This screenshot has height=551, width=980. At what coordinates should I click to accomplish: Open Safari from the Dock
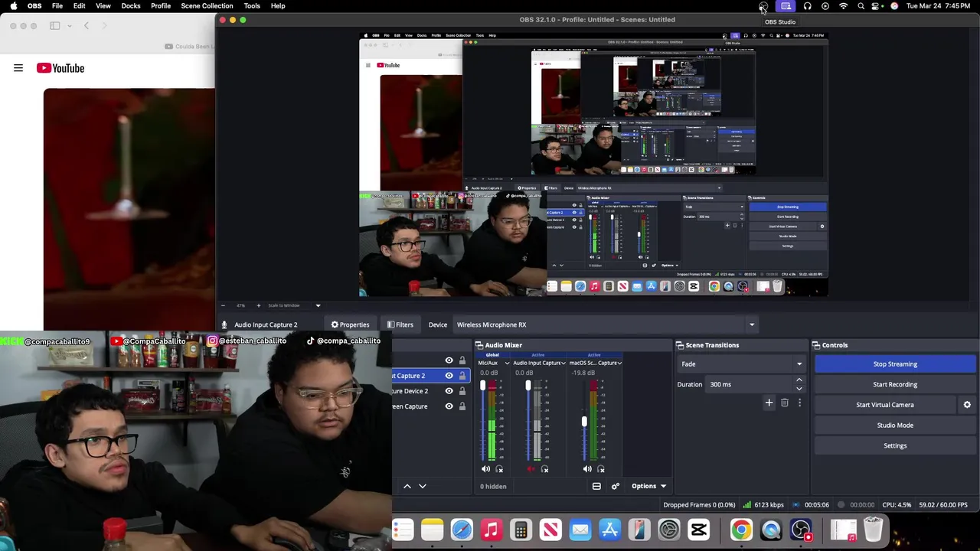[462, 530]
